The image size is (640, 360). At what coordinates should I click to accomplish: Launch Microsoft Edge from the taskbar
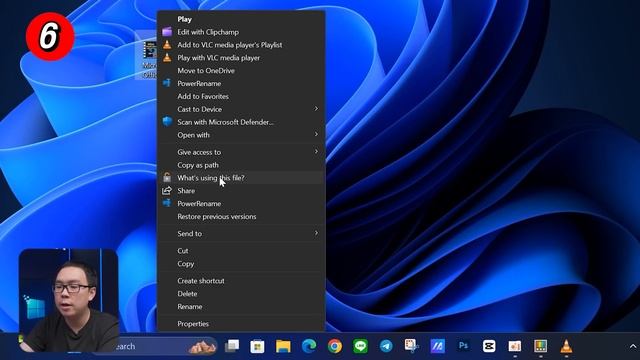click(309, 346)
